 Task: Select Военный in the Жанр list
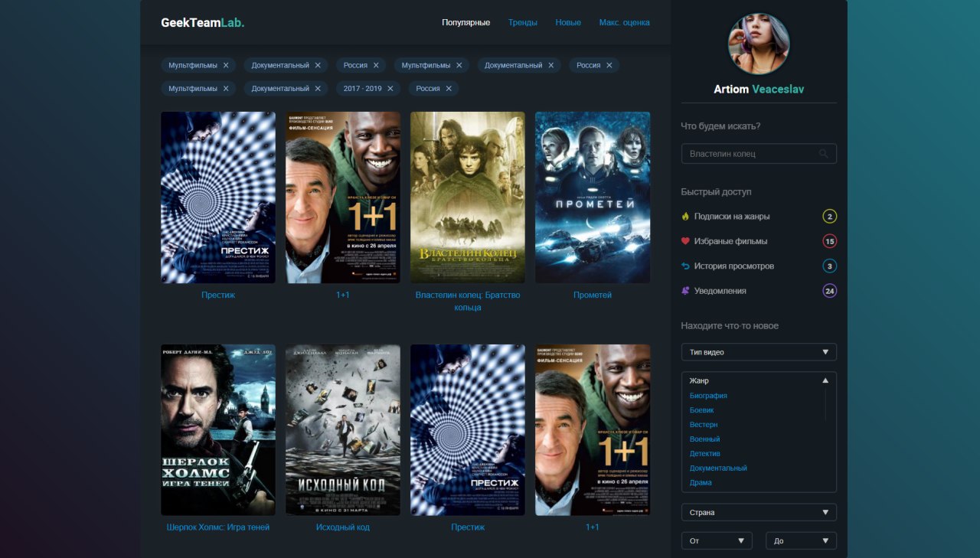(704, 439)
